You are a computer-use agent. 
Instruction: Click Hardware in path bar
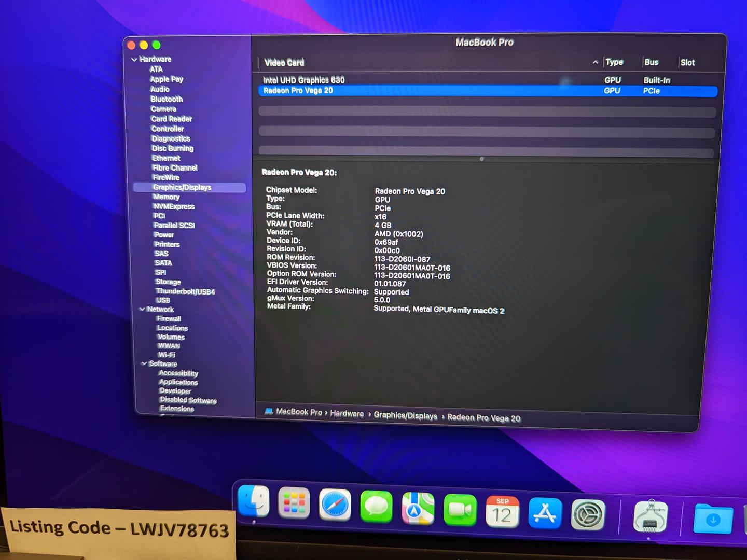[347, 413]
